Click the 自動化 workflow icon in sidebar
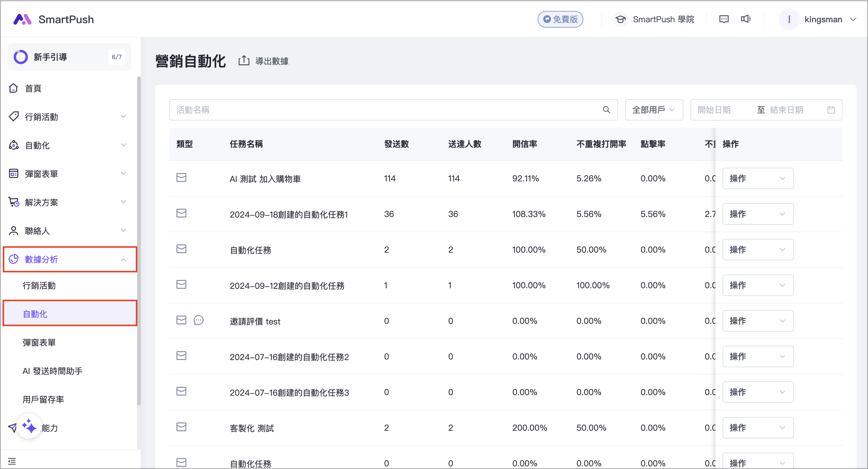Viewport: 868px width, 469px height. coord(13,145)
